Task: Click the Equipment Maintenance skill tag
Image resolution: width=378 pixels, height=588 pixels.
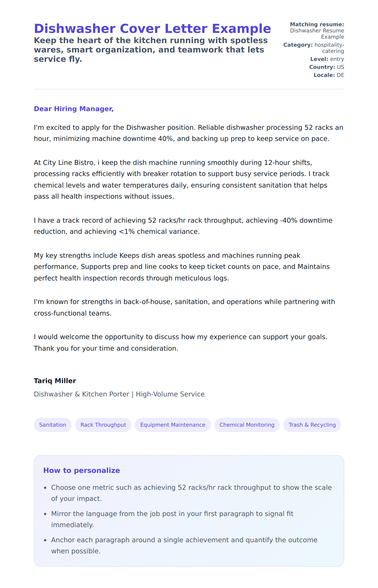Action: click(x=173, y=425)
